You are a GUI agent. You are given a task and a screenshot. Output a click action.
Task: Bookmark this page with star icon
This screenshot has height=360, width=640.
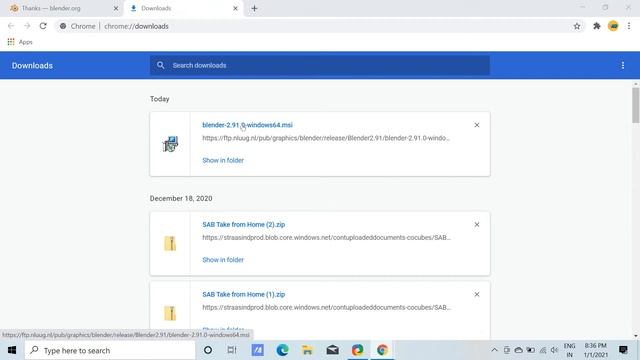(577, 26)
